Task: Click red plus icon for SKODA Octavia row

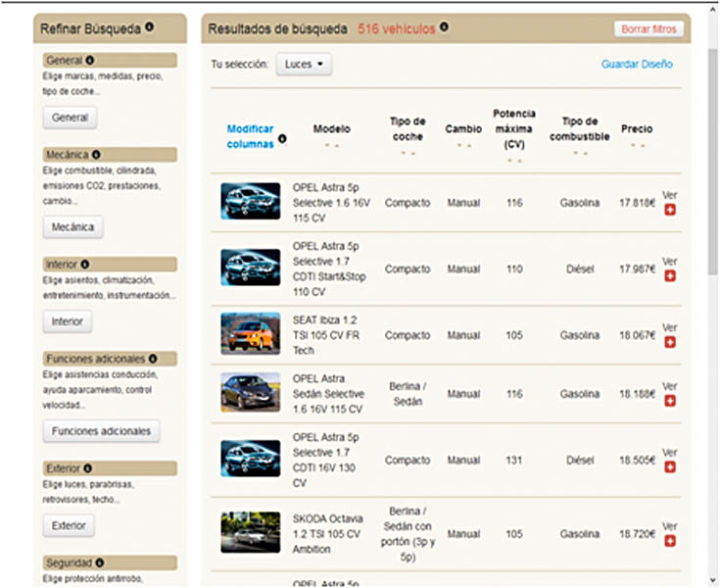Action: click(x=670, y=541)
